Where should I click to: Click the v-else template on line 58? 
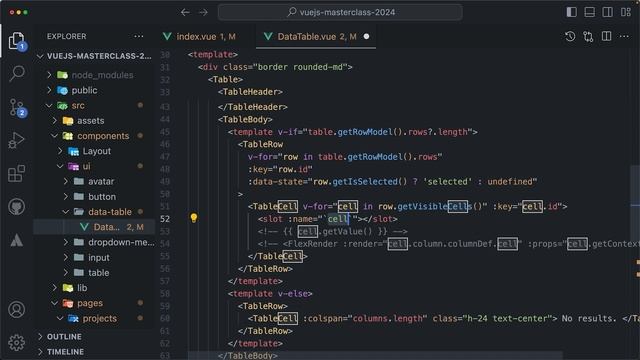[x=270, y=293]
